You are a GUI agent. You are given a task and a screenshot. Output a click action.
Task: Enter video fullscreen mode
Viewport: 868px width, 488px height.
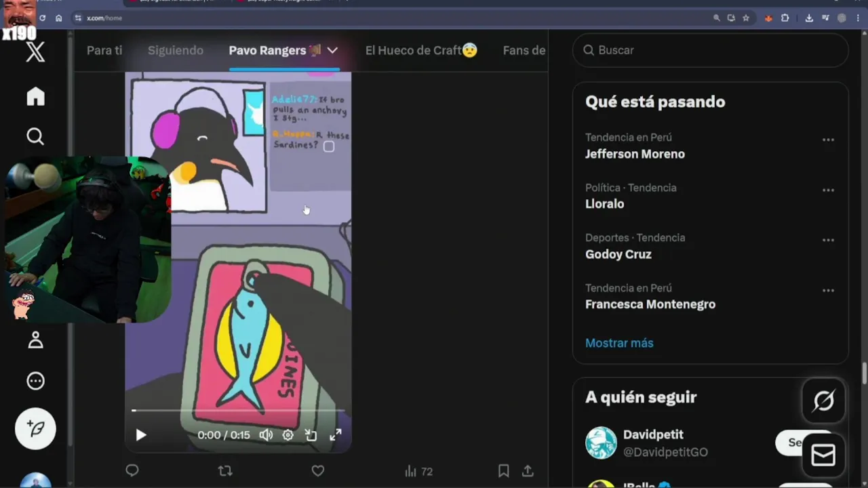click(336, 435)
